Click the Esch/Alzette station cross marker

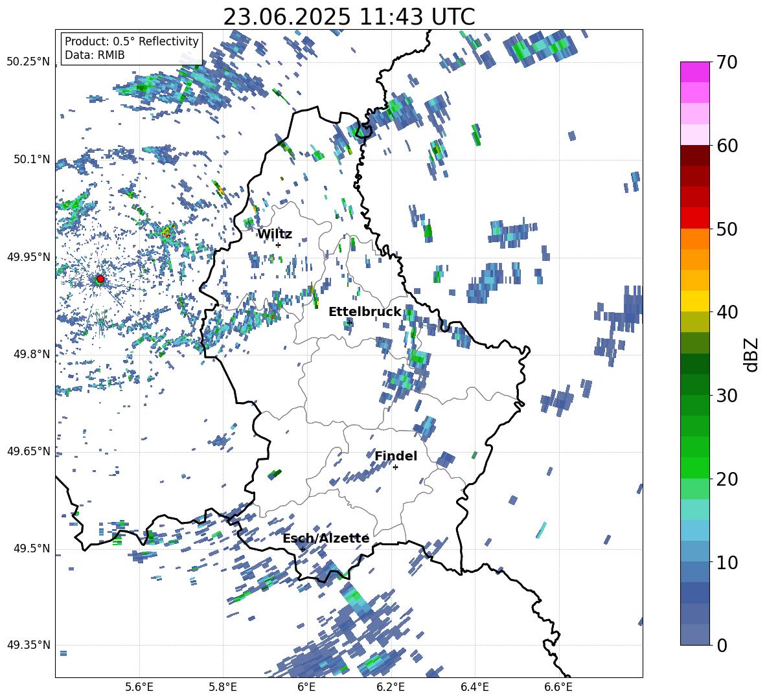pyautogui.click(x=303, y=549)
